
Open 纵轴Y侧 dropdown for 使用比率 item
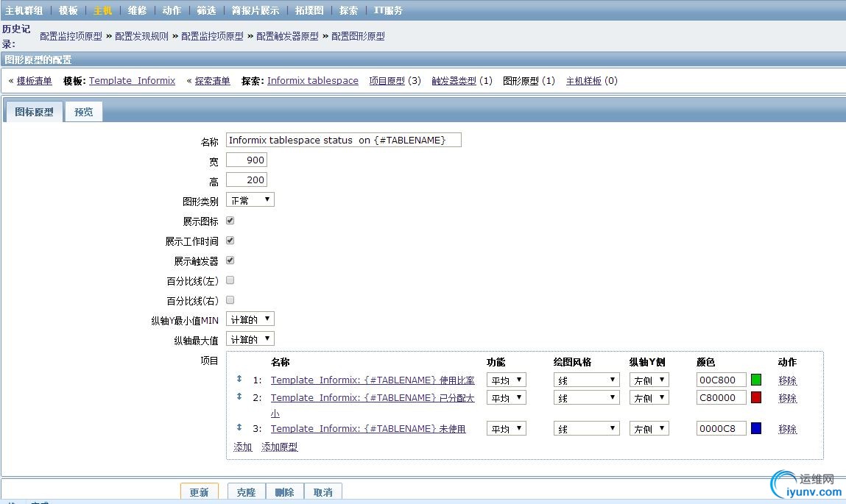click(649, 380)
